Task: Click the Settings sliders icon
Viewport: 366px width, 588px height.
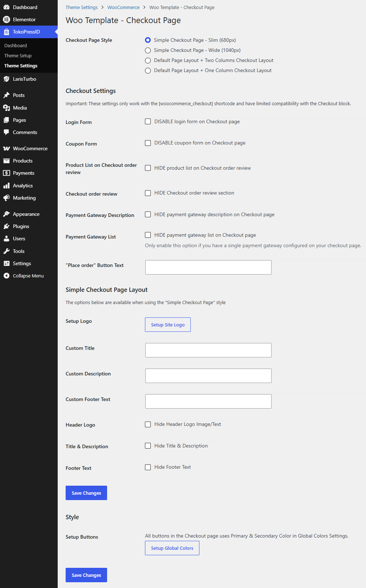Action: [6, 263]
